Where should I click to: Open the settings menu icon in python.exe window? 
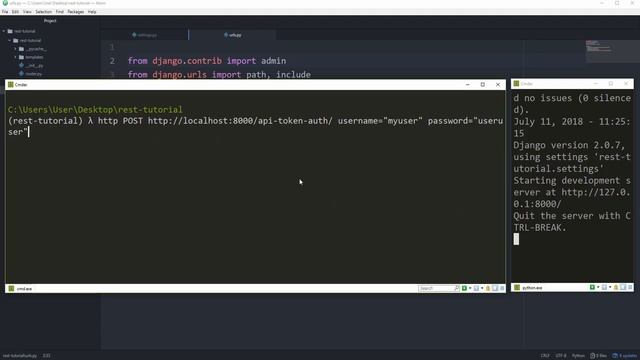[630, 288]
